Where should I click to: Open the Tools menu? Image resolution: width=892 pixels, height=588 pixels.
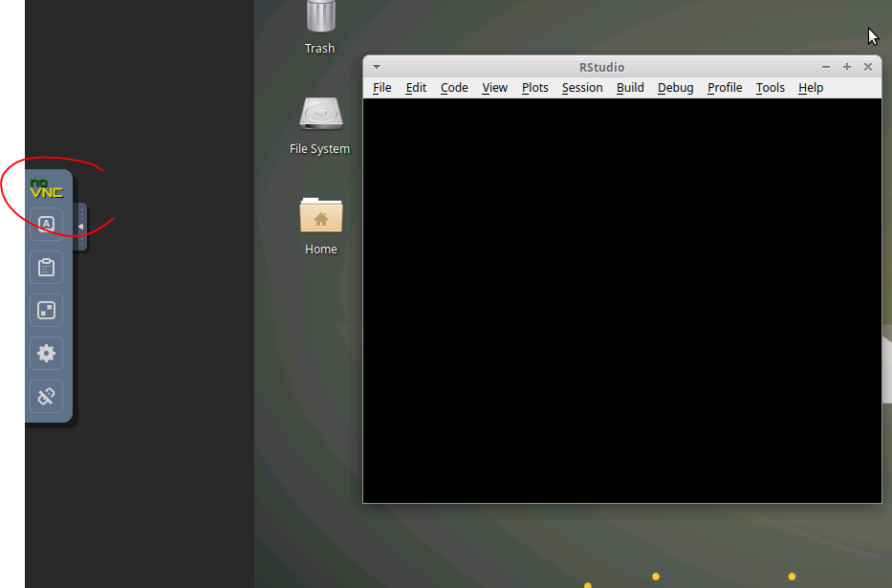tap(771, 88)
